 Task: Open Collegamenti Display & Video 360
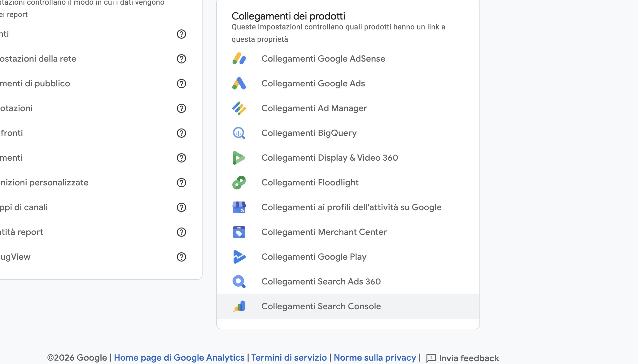pyautogui.click(x=348, y=158)
